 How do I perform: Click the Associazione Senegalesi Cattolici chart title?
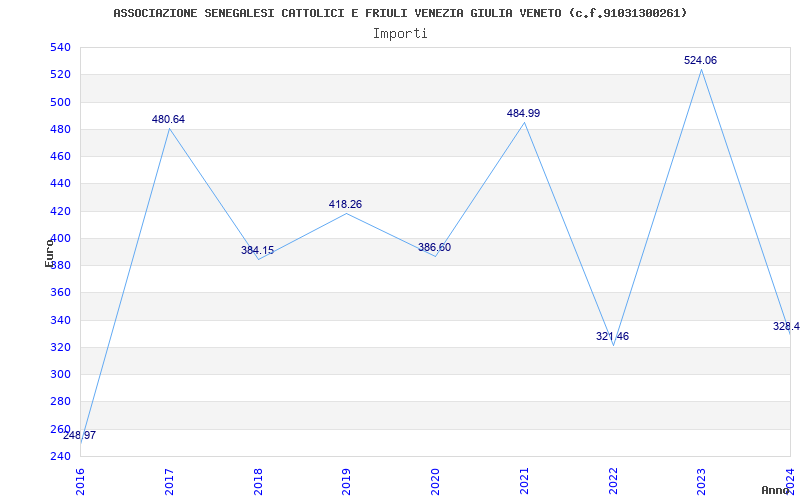[401, 13]
